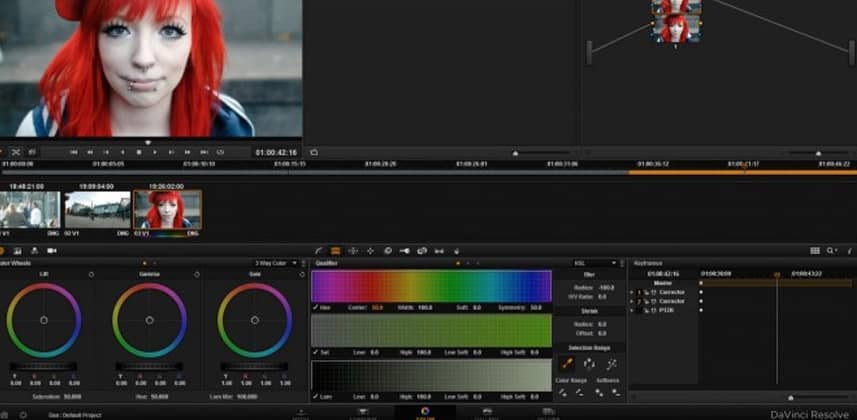857x420 pixels.
Task: Click Color Range add picker
Action: pyautogui.click(x=562, y=392)
